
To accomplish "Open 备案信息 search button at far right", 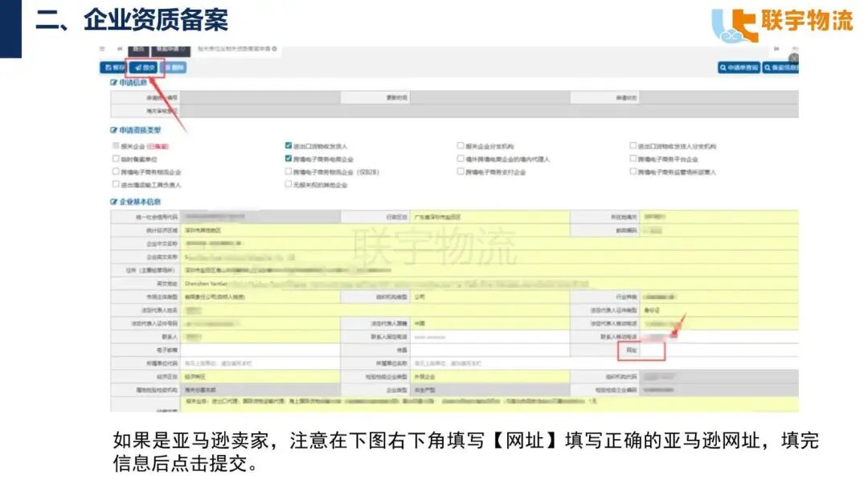I will [781, 68].
